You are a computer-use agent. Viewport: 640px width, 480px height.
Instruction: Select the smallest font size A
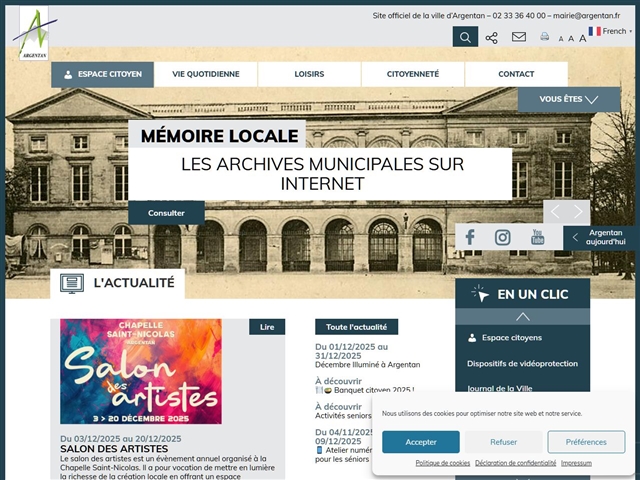tap(561, 39)
